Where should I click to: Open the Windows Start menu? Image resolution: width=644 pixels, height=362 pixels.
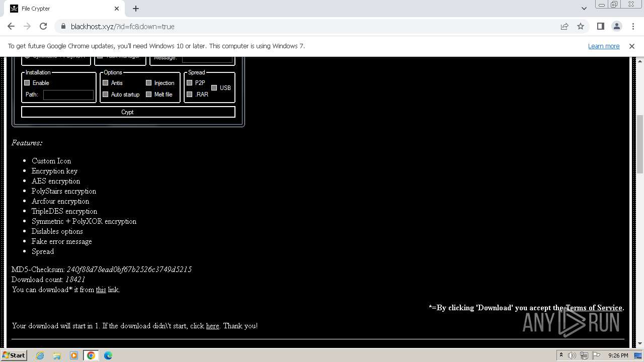pyautogui.click(x=14, y=355)
